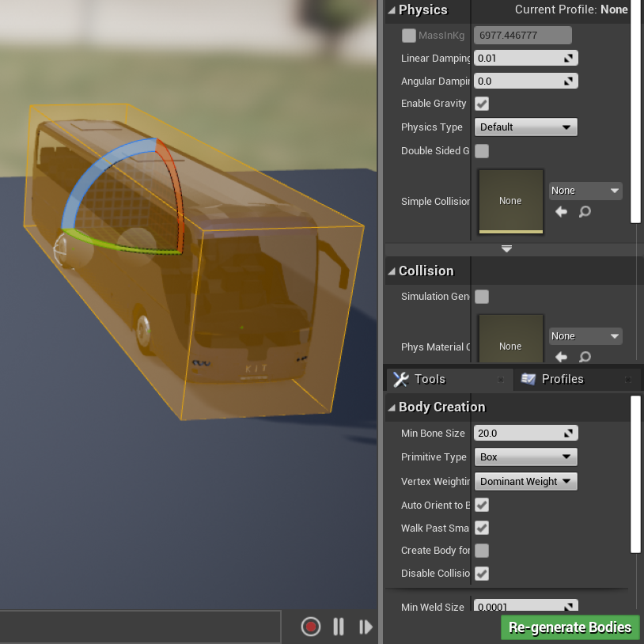Click the Tools tab wrench icon
This screenshot has height=644, width=644.
click(x=401, y=379)
